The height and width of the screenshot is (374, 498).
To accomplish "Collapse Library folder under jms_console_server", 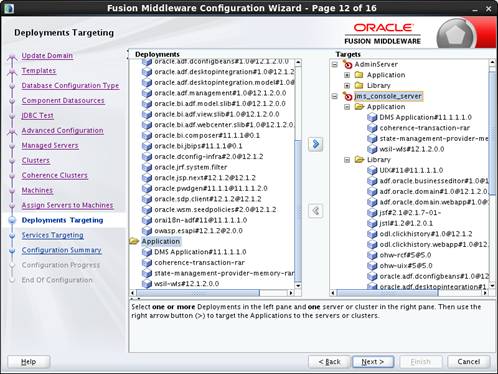I will click(347, 160).
